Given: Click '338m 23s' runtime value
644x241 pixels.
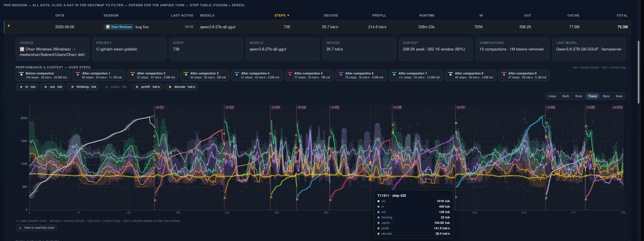Looking at the screenshot, I should (426, 27).
